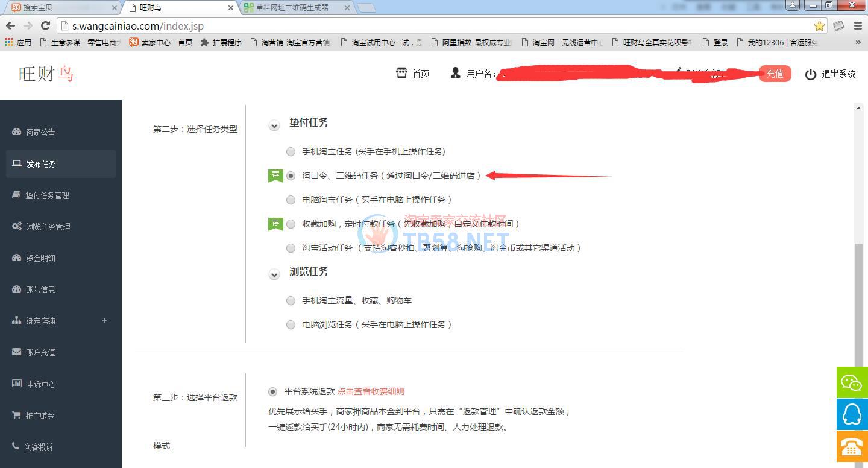This screenshot has height=468, width=868.
Task: Collapse the 垫付任务 section chevron
Action: pos(274,125)
